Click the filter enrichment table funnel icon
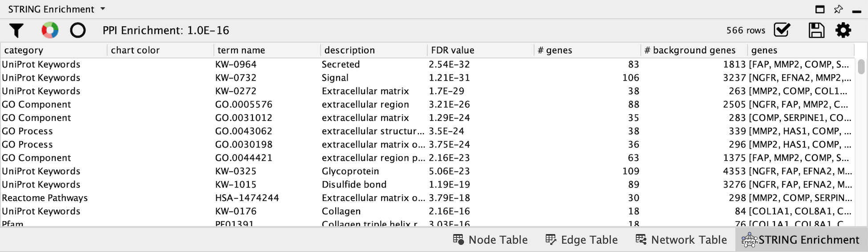The height and width of the screenshot is (252, 868). click(x=16, y=30)
